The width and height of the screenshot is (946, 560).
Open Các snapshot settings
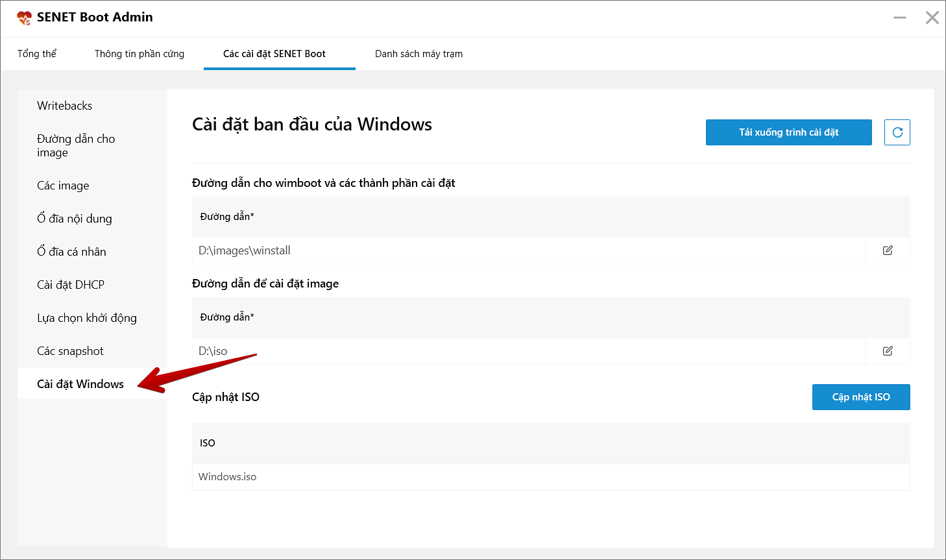tap(70, 350)
